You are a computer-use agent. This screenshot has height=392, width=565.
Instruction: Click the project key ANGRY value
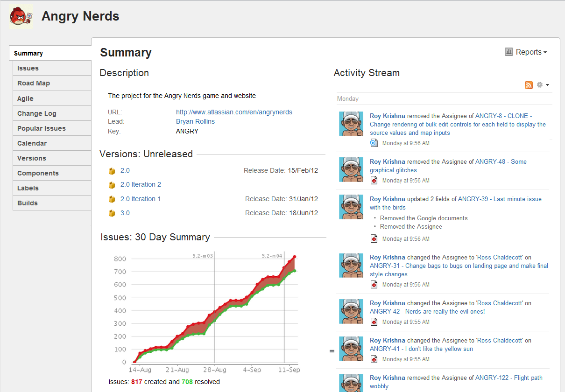point(187,131)
